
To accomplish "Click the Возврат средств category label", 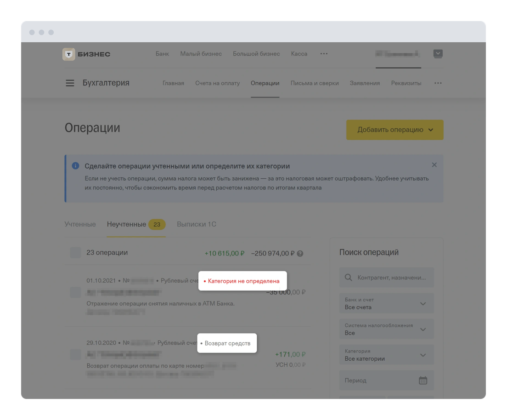I will (227, 343).
